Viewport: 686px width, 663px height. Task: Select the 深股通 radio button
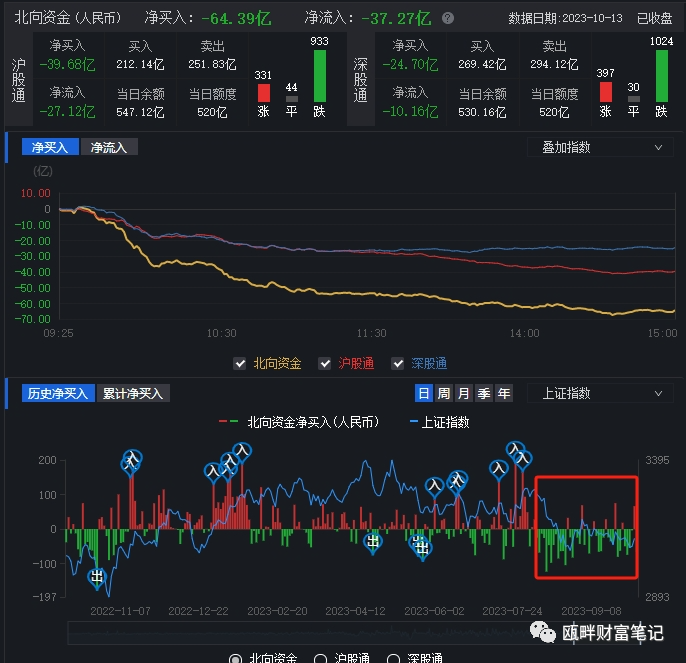393,659
